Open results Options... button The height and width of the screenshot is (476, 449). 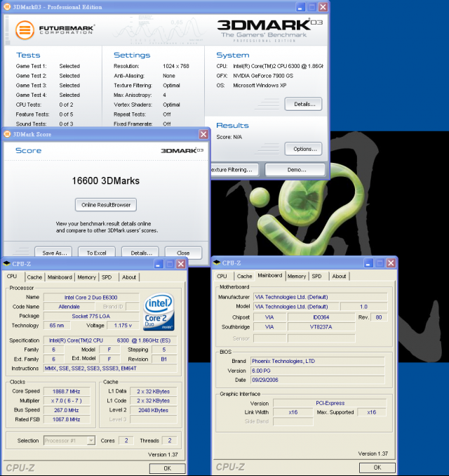coord(303,149)
